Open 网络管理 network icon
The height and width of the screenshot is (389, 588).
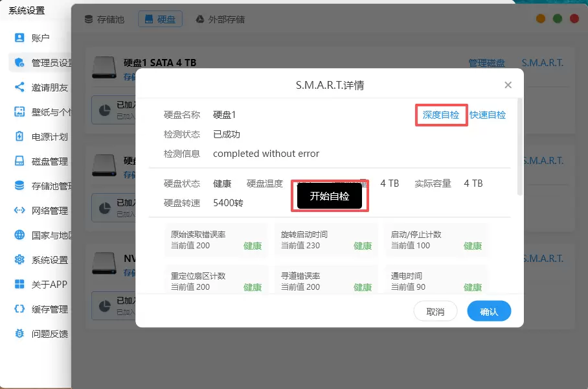click(x=19, y=211)
